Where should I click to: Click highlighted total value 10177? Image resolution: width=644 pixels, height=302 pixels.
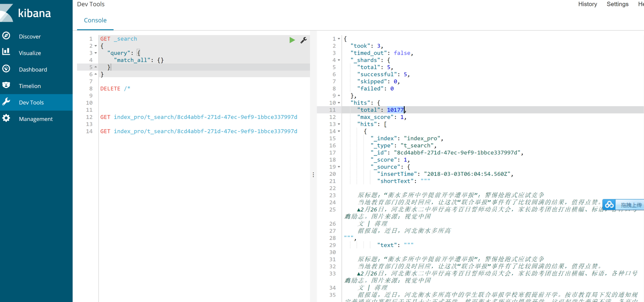(395, 110)
